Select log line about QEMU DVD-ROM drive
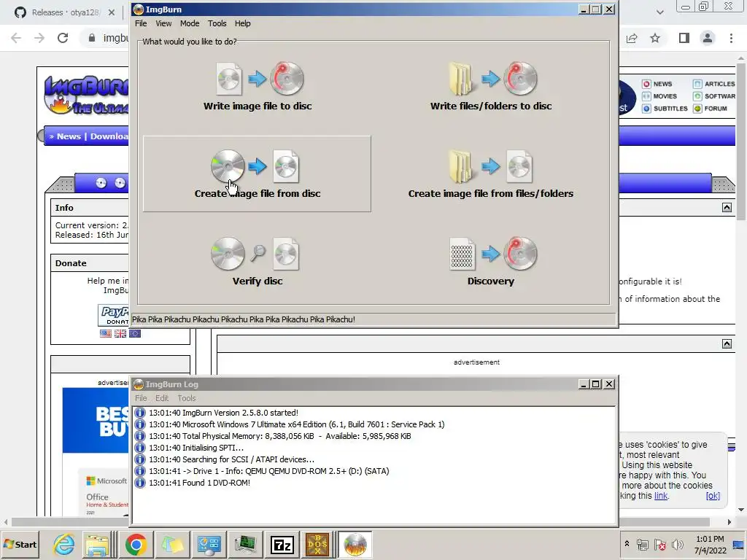 [x=268, y=471]
